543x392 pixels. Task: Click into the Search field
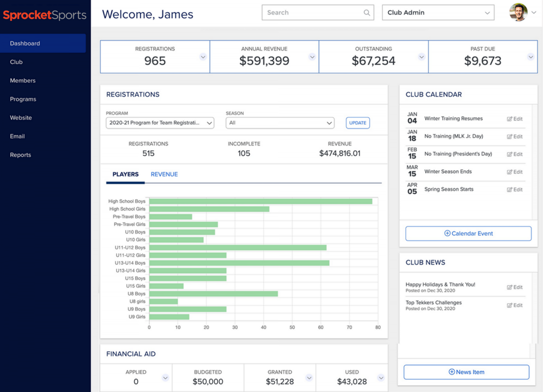(x=312, y=13)
